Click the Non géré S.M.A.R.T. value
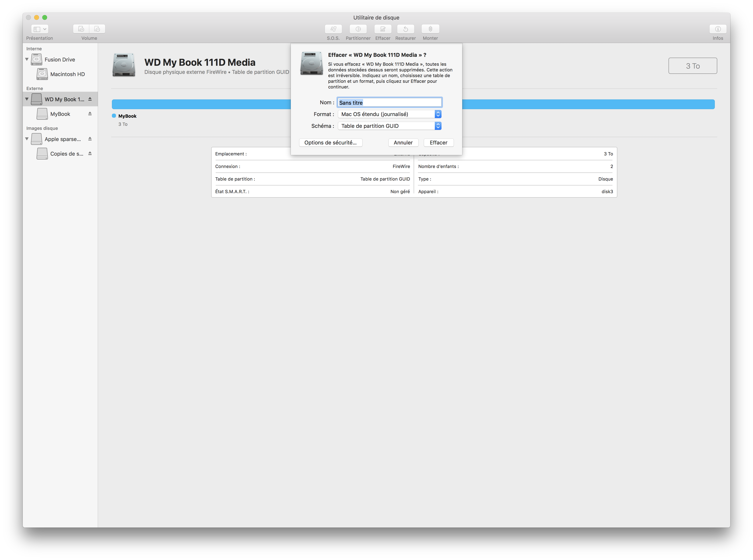This screenshot has height=560, width=753. [400, 192]
